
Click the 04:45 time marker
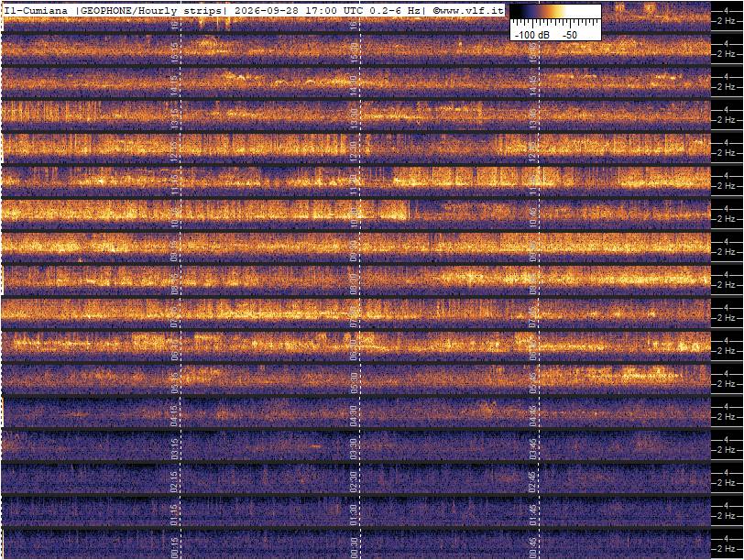pos(533,415)
